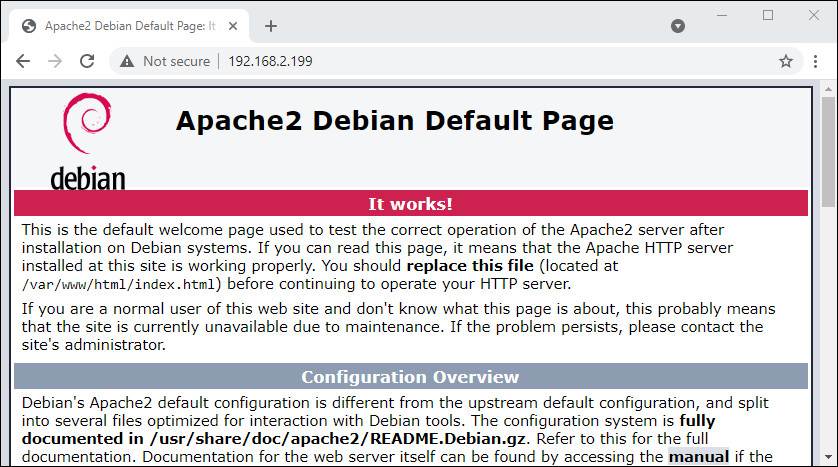Click the page scrollbar down arrow
This screenshot has width=838, height=467.
click(x=828, y=457)
